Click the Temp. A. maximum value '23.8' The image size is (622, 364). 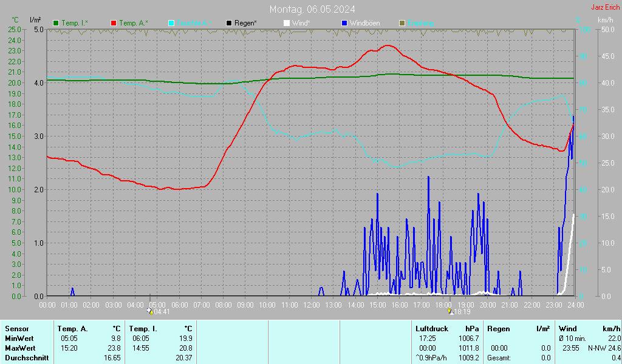click(x=114, y=348)
